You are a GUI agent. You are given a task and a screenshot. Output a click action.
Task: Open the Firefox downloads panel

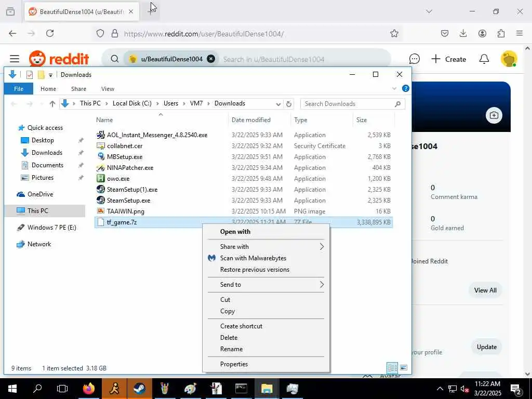tap(463, 33)
